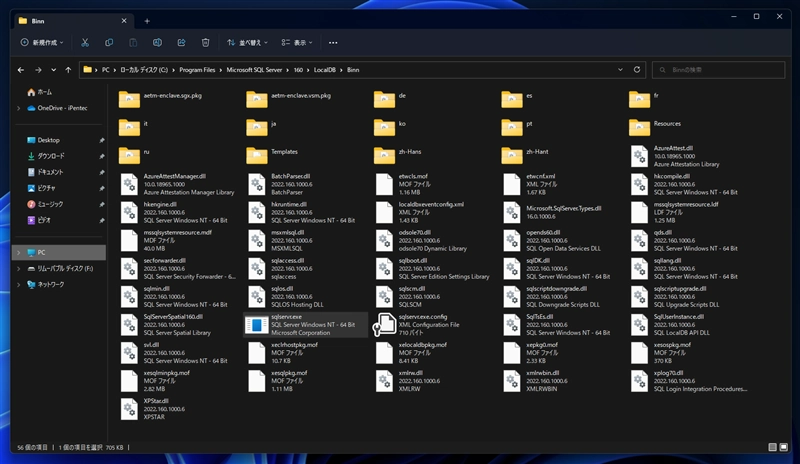The width and height of the screenshot is (800, 464).
Task: Select xplog70.dll file
Action: tap(689, 381)
